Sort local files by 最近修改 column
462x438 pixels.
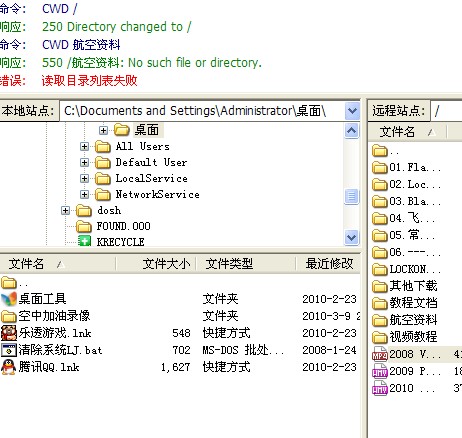328,264
